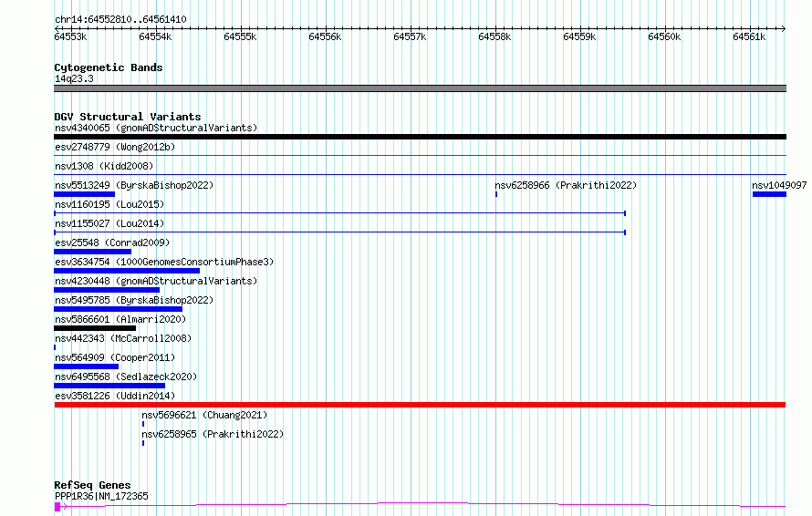This screenshot has width=812, height=516.
Task: Open variant nsv5495785 (ByrskaBishop2022) label
Action: pos(134,300)
